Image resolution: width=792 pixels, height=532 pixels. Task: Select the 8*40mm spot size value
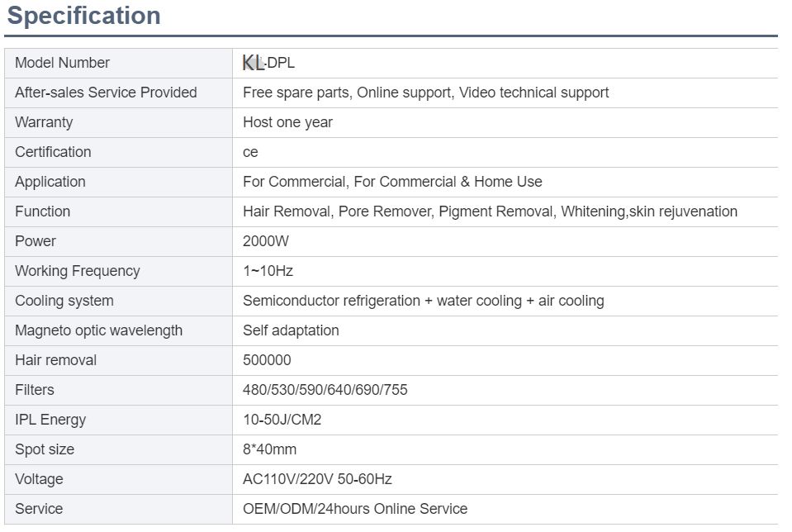[x=269, y=449]
